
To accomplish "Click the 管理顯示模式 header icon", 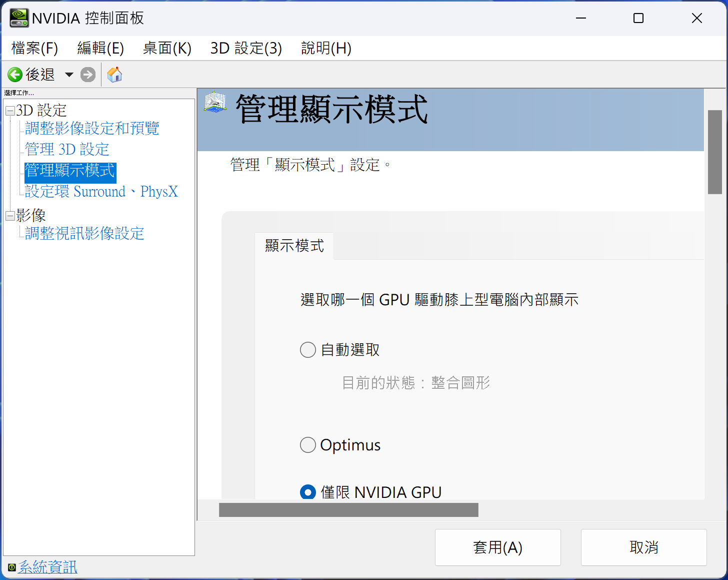I will 215,102.
